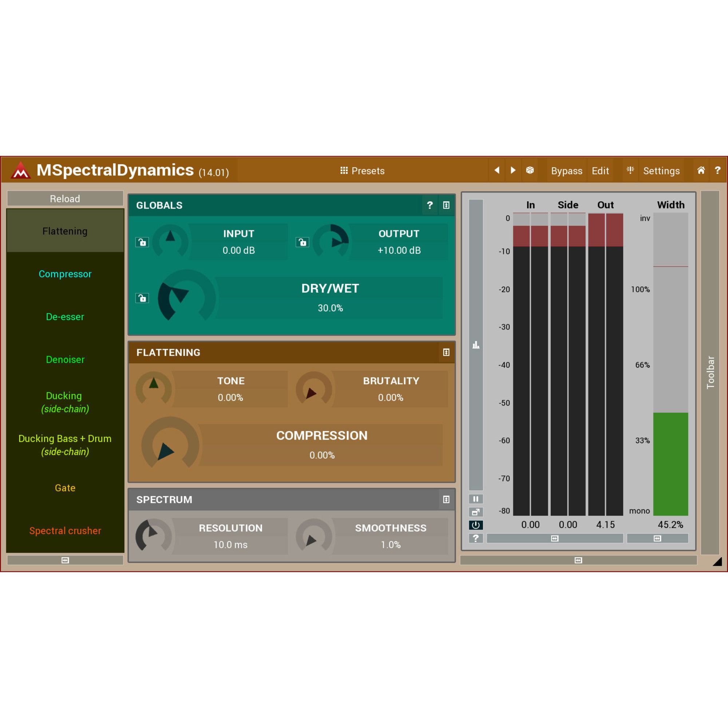Open the meter help question mark
Image resolution: width=728 pixels, height=728 pixels.
(476, 538)
